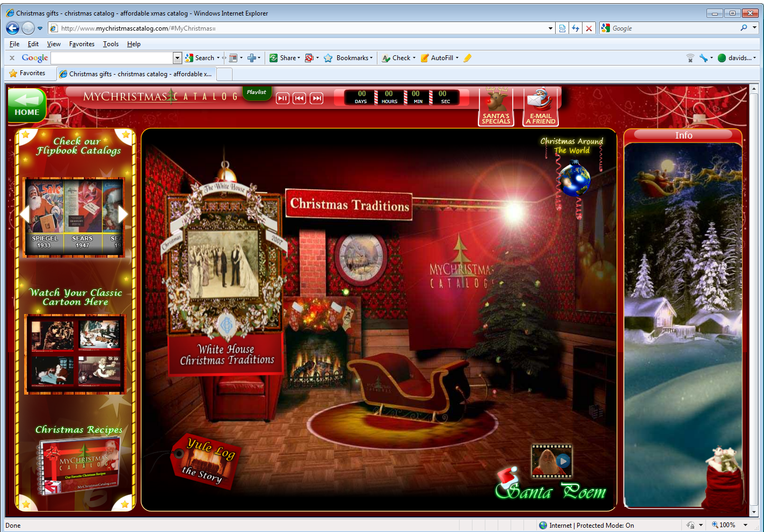The height and width of the screenshot is (532, 764).
Task: Close the Google Toolbar with x
Action: click(x=12, y=58)
